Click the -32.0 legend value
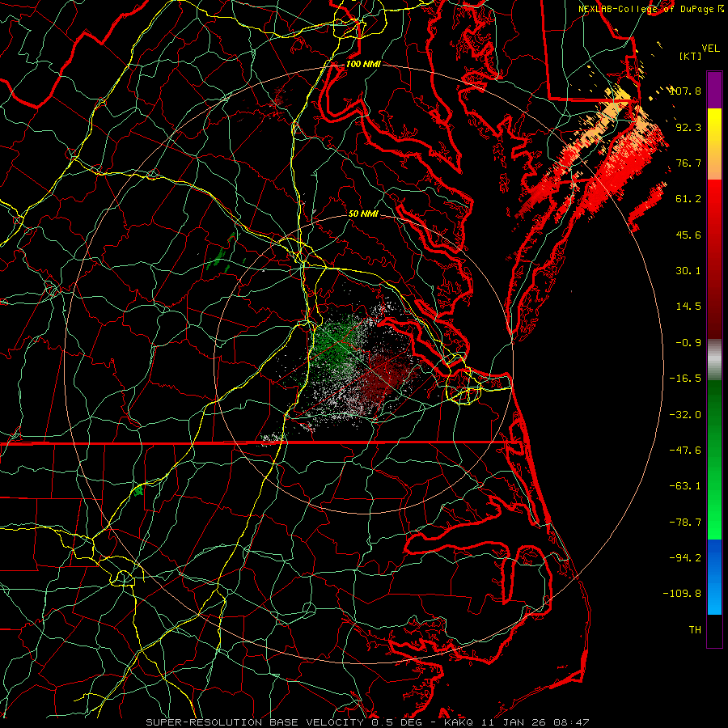 point(686,415)
